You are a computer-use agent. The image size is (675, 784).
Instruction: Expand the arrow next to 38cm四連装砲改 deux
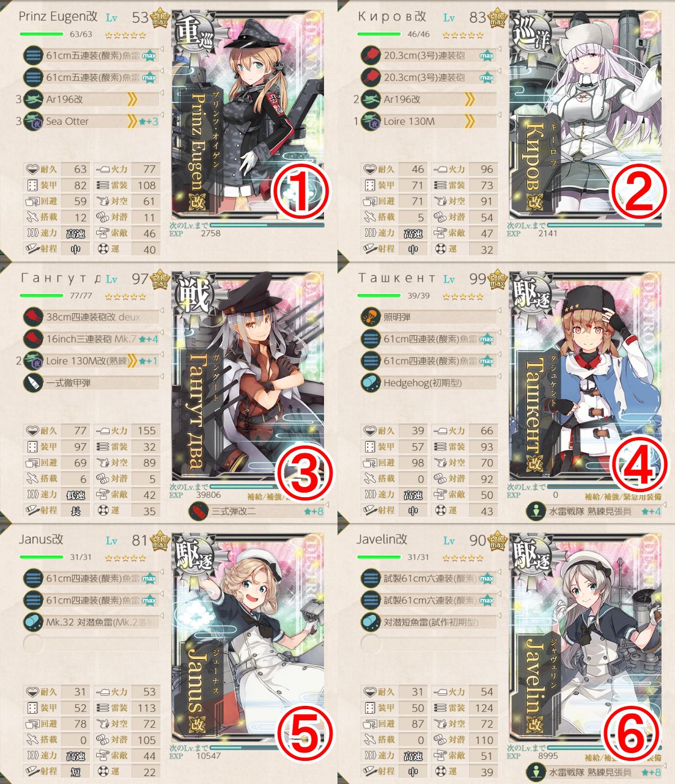click(162, 310)
